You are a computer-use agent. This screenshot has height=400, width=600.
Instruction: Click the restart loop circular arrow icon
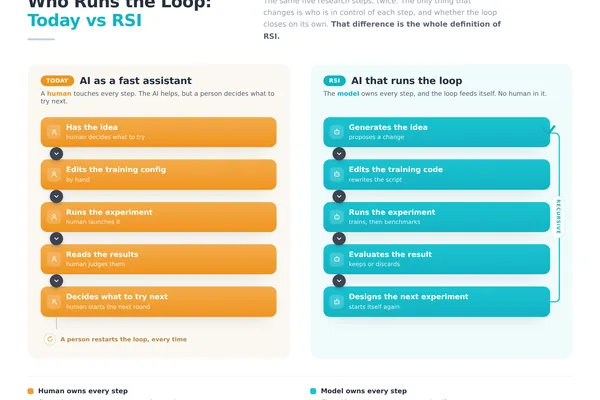50,339
